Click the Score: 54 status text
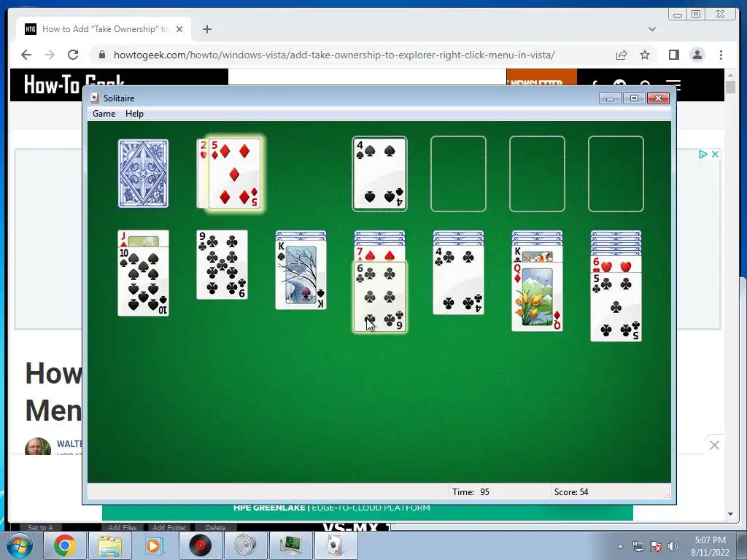Screen dimensions: 747x560 point(571,492)
